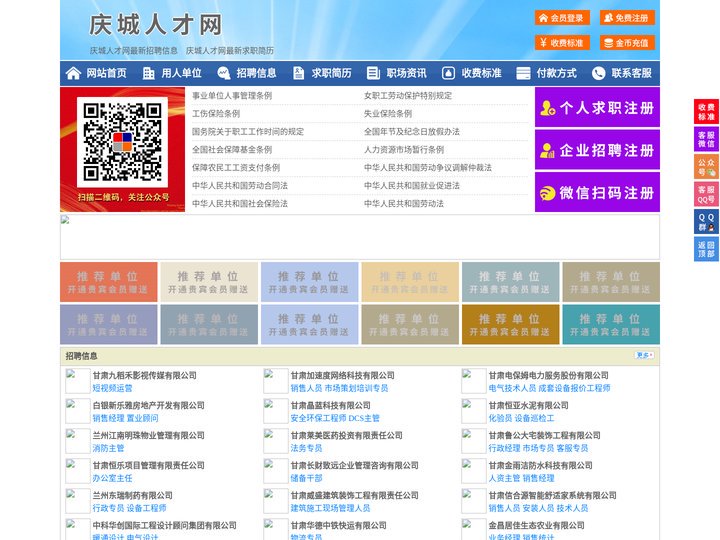Open 中华人民共和国劳动合同法 link

(240, 186)
